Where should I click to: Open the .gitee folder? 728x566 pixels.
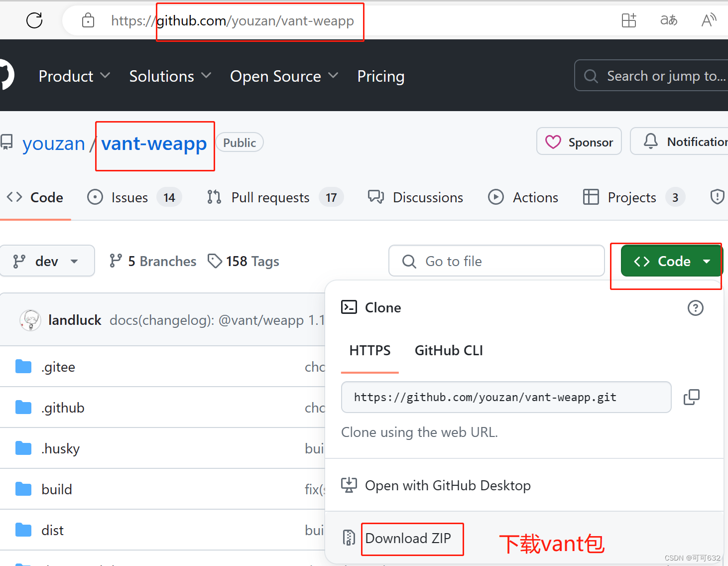58,367
